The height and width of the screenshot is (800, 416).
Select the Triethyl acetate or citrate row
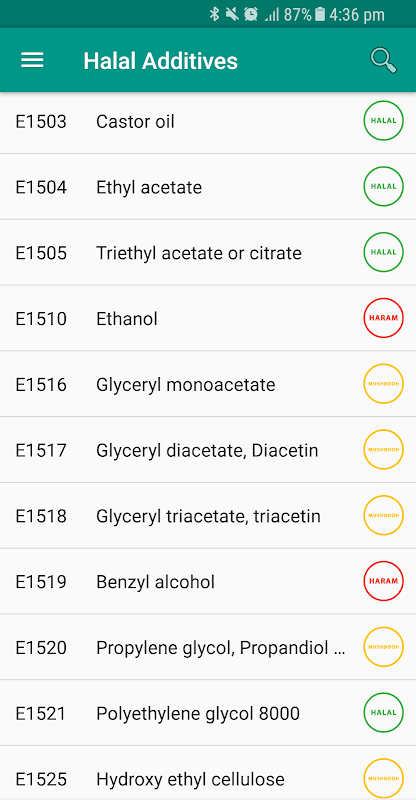click(x=208, y=253)
